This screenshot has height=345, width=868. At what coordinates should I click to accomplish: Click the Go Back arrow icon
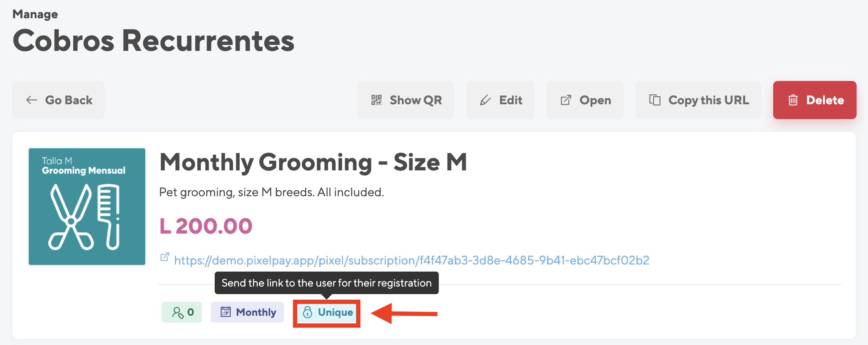tap(32, 100)
